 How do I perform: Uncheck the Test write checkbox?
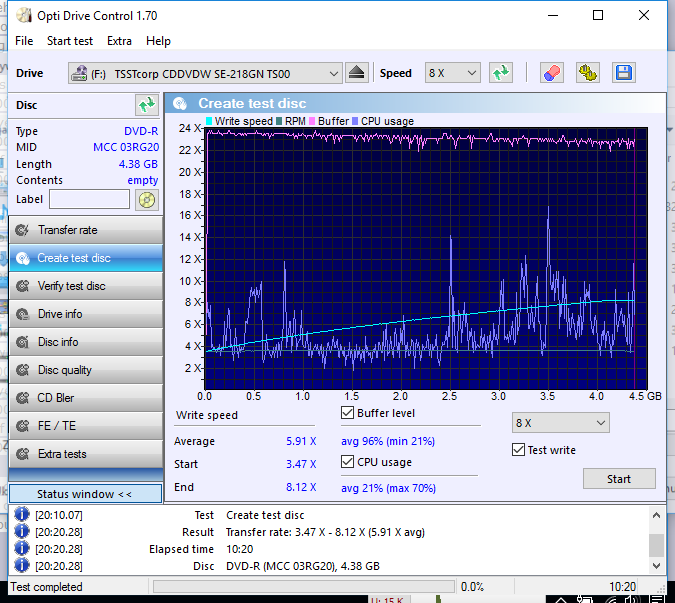click(518, 450)
